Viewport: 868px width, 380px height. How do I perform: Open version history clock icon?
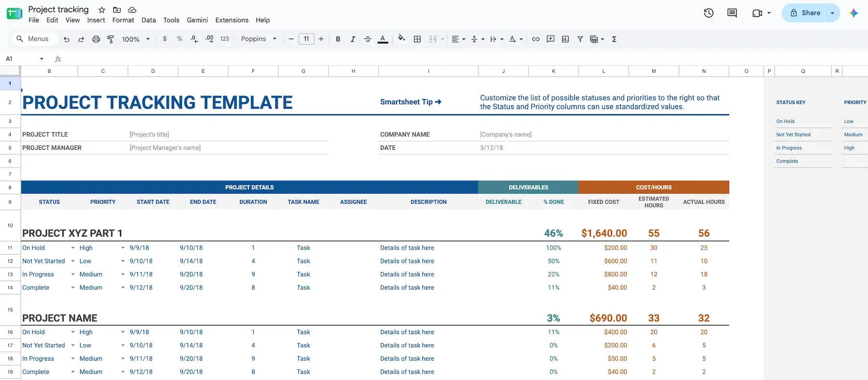tap(708, 13)
